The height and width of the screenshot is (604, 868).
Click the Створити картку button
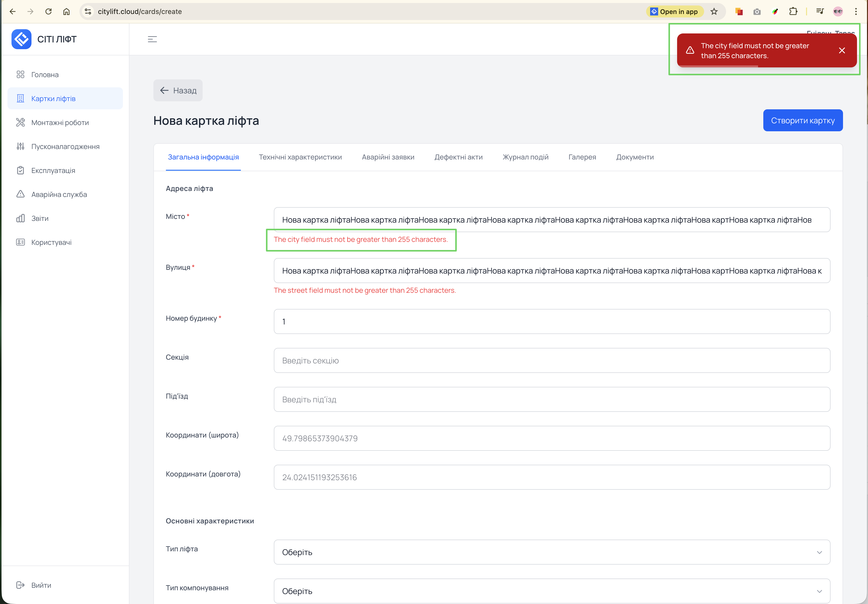click(x=802, y=121)
